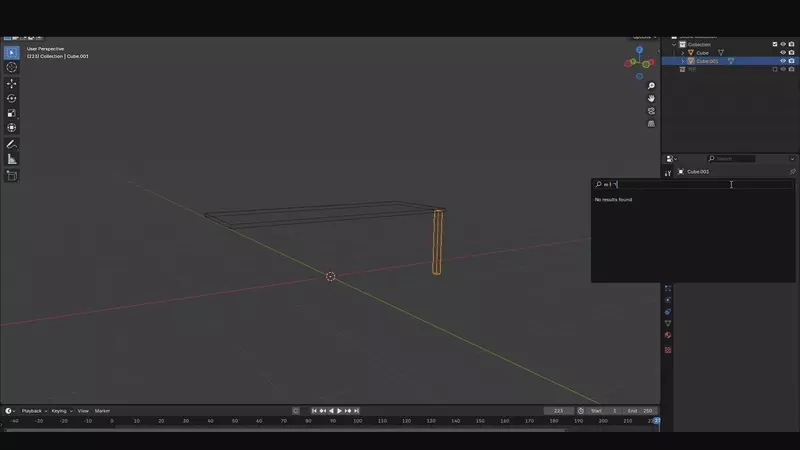Disable Cube render camera icon
Screen dimensions: 800x450
pyautogui.click(x=791, y=53)
